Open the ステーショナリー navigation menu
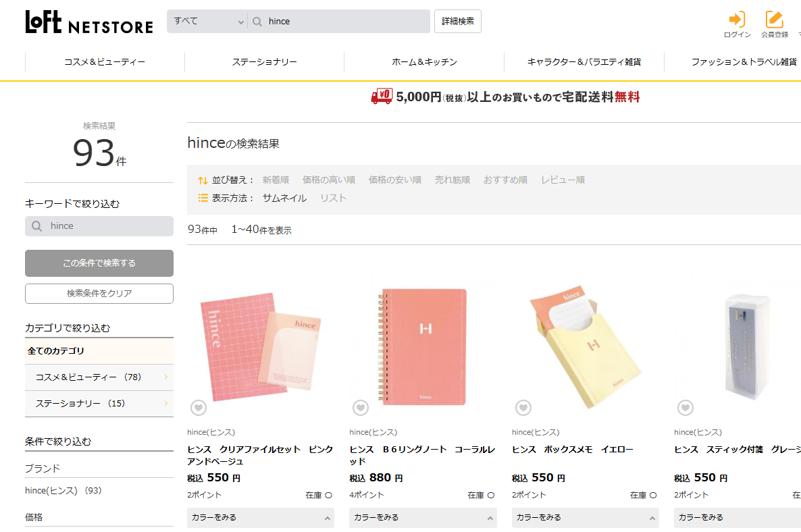The width and height of the screenshot is (801, 532). 265,62
